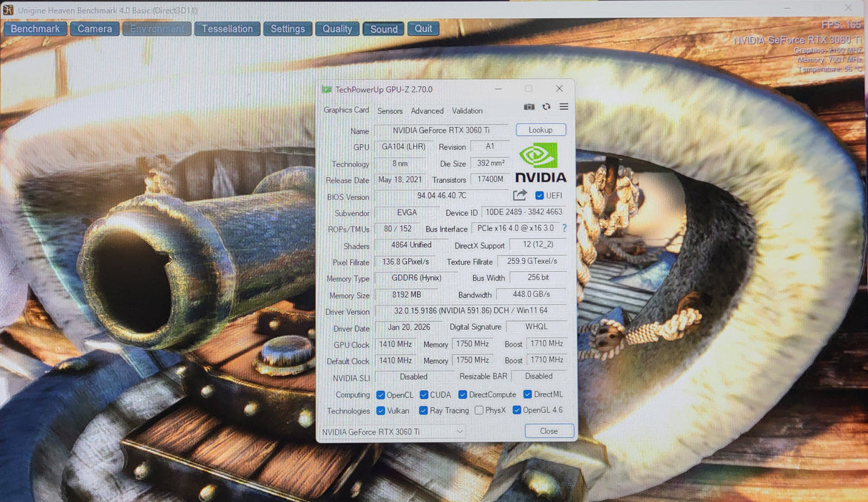Viewport: 868px width, 502px height.
Task: Switch to the Sensors tab
Action: (390, 111)
